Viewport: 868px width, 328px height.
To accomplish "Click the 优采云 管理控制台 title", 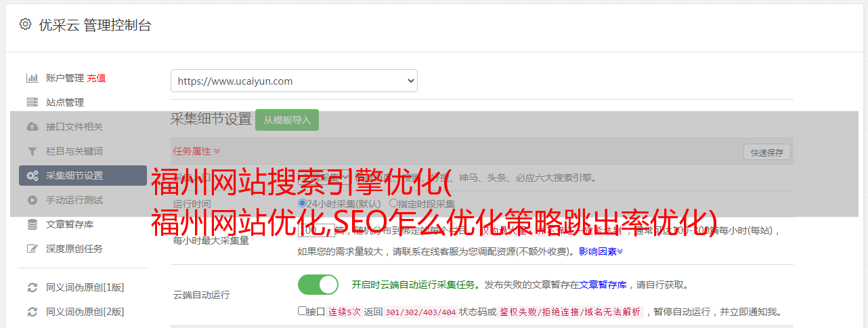I will 95,25.
